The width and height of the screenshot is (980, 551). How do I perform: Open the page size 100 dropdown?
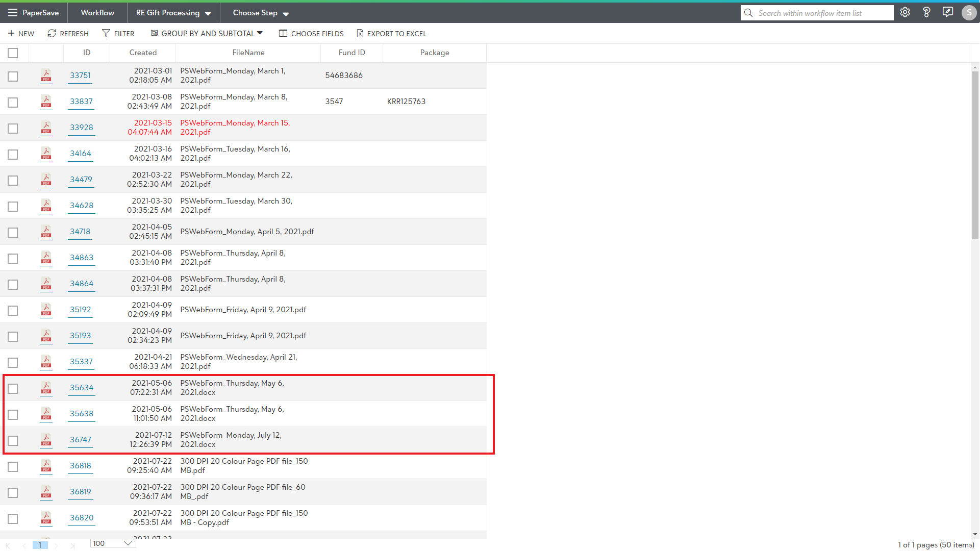[113, 543]
